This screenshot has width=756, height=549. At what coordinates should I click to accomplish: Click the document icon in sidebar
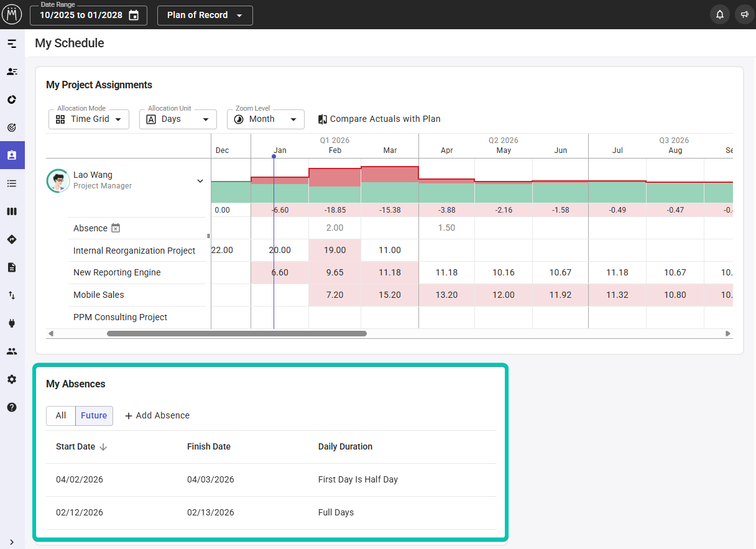[12, 267]
